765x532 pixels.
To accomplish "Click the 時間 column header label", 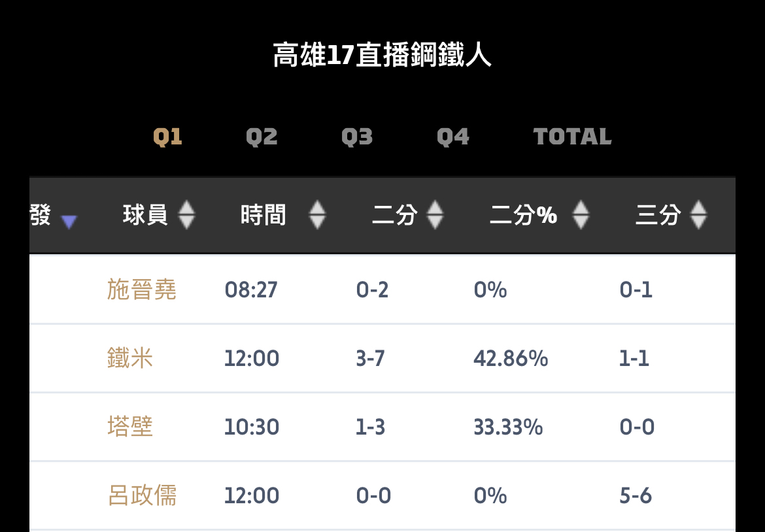I will (263, 214).
